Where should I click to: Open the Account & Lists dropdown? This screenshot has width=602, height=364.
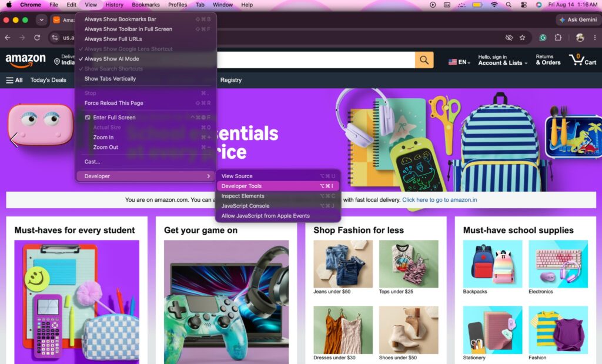503,60
